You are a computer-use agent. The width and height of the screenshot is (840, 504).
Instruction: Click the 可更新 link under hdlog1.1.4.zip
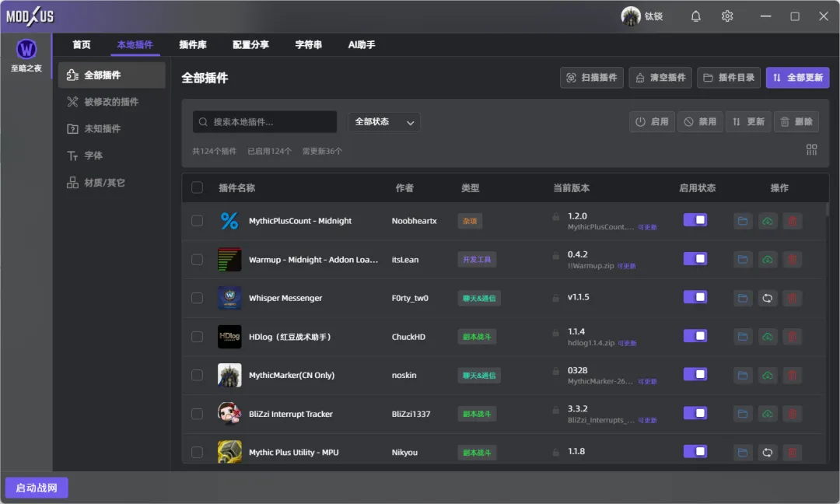tap(628, 343)
